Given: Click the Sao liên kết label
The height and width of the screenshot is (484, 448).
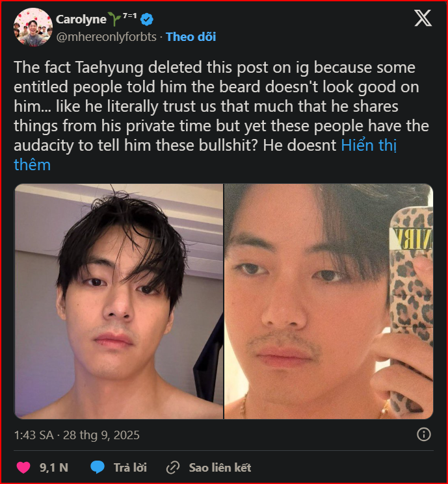Looking at the screenshot, I should [x=220, y=468].
